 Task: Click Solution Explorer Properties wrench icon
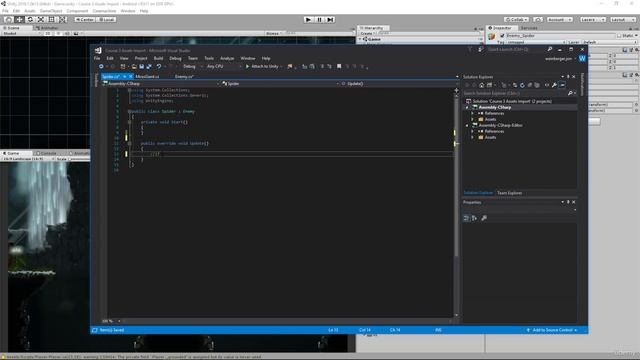[554, 85]
